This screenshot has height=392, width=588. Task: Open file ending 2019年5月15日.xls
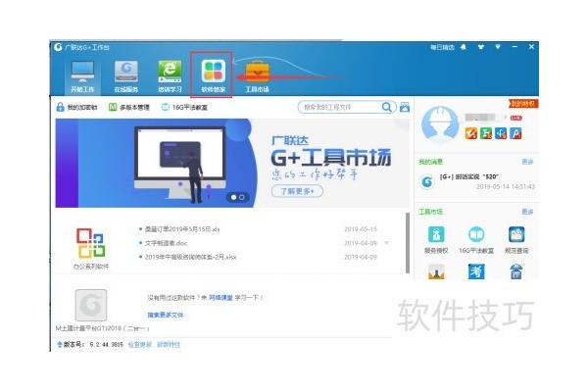point(182,229)
